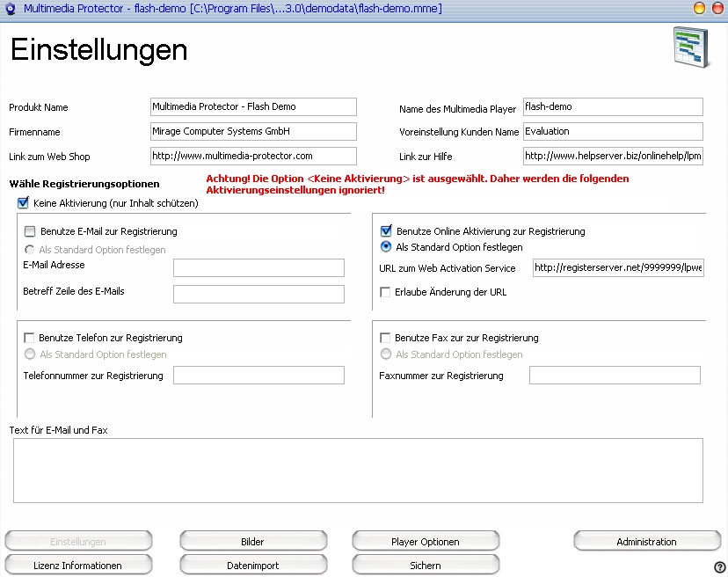Screen dimensions: 728x577
Task: Click the "Link zur Hilfe" label
Action: point(426,157)
